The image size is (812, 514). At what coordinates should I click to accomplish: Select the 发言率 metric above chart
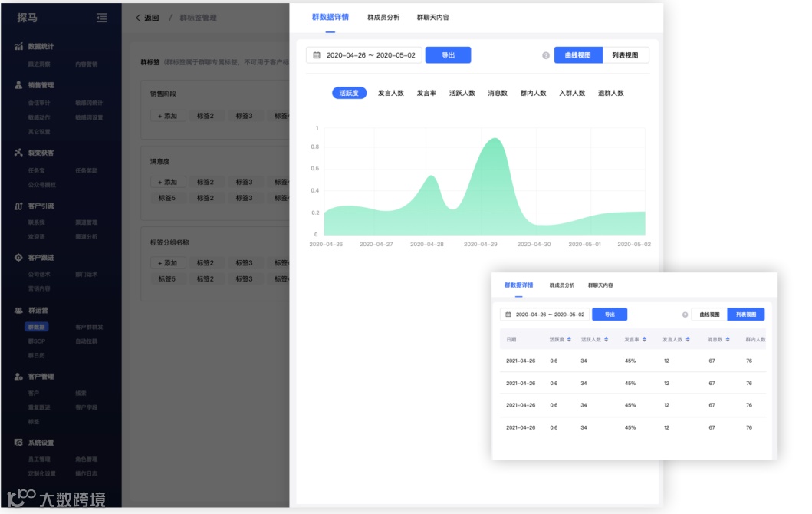click(426, 94)
